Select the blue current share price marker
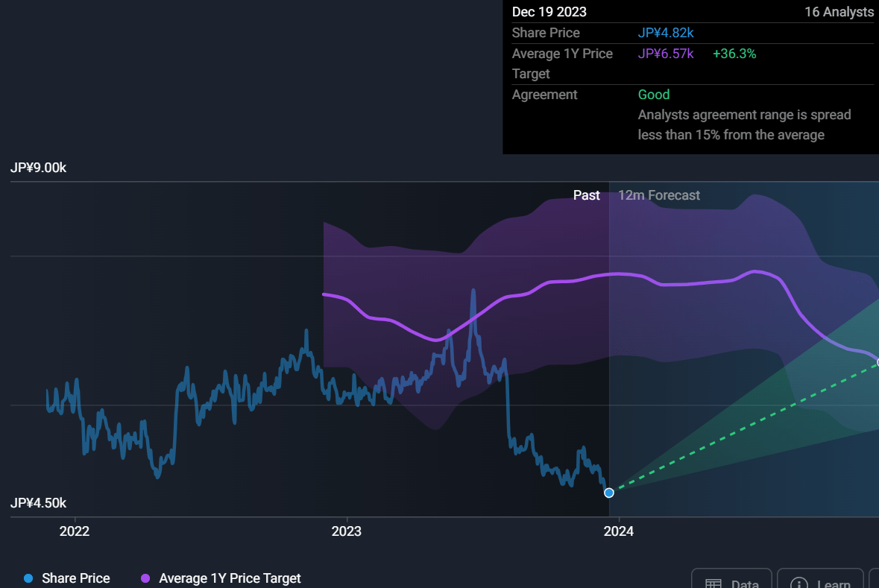The image size is (879, 588). [609, 493]
